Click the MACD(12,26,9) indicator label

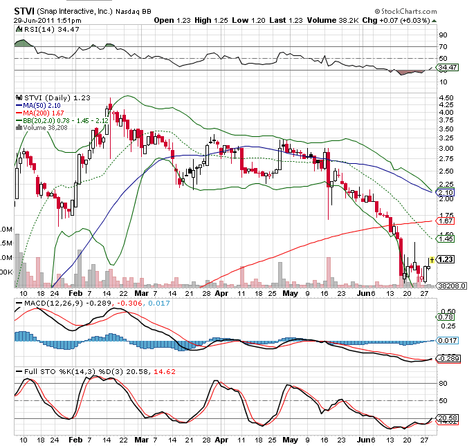point(45,305)
